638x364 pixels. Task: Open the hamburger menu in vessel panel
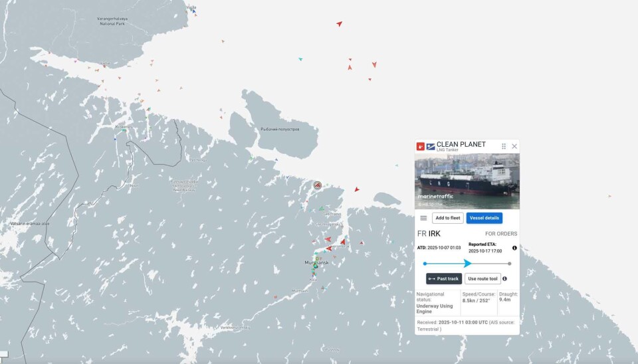(x=423, y=218)
